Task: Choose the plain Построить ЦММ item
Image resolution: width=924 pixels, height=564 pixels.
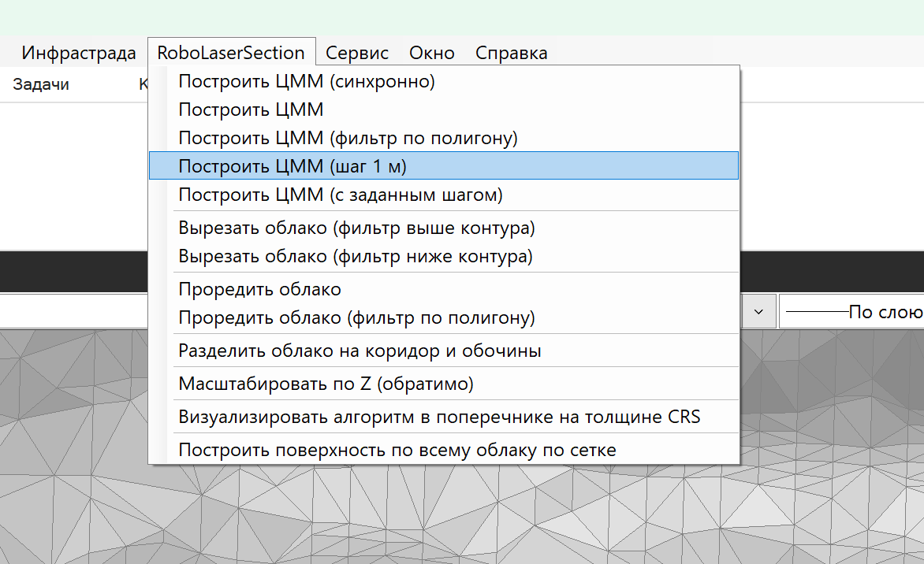Action: [251, 109]
